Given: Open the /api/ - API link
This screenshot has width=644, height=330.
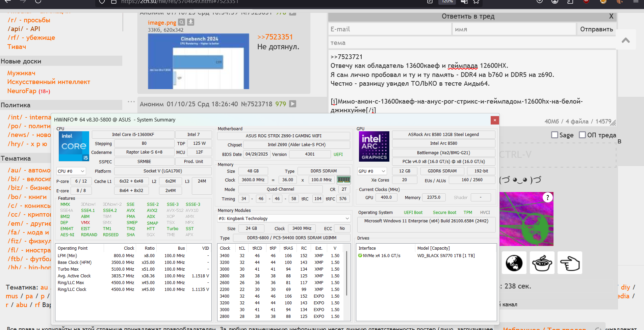Looking at the screenshot, I should coord(24,29).
